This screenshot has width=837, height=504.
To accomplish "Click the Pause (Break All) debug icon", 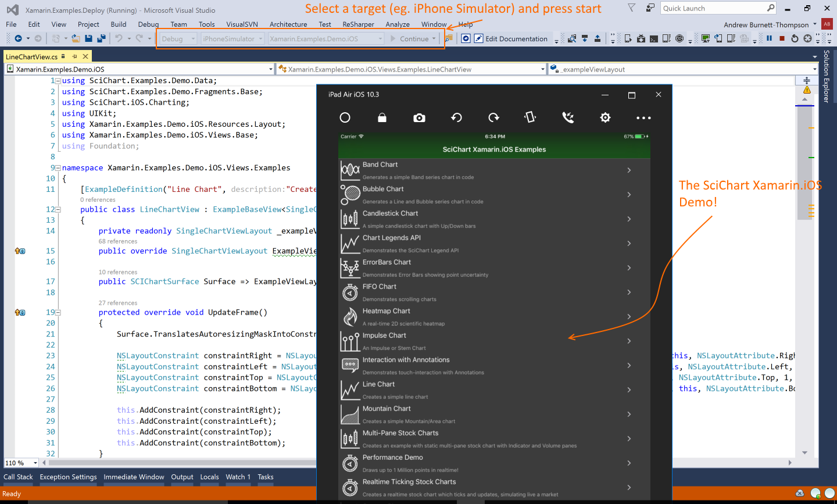I will click(770, 38).
